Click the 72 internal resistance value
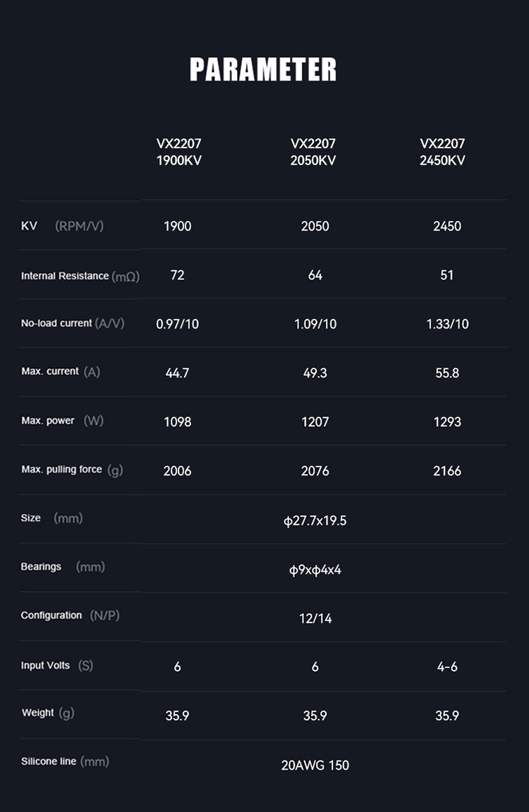This screenshot has width=529, height=812. click(x=177, y=275)
